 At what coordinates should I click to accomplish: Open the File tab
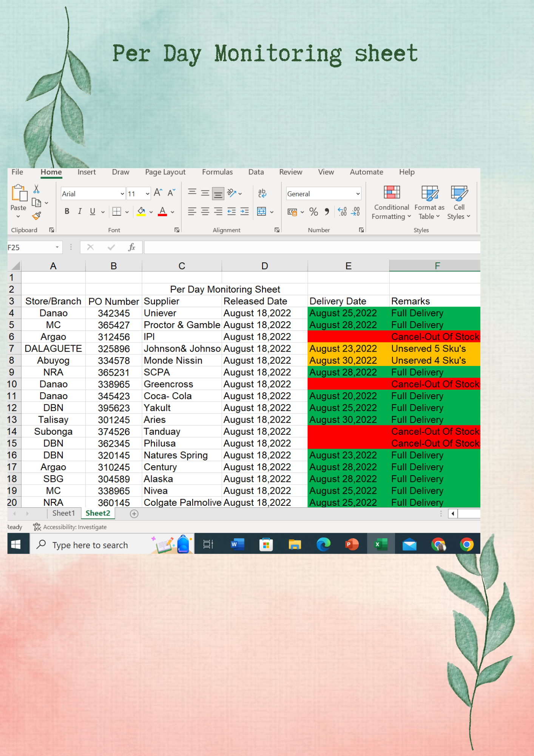point(17,172)
